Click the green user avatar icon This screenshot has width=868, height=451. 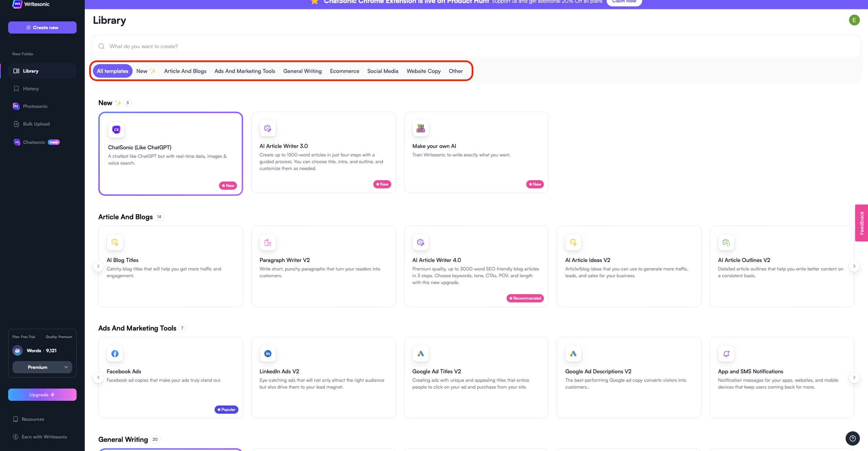[x=854, y=20]
